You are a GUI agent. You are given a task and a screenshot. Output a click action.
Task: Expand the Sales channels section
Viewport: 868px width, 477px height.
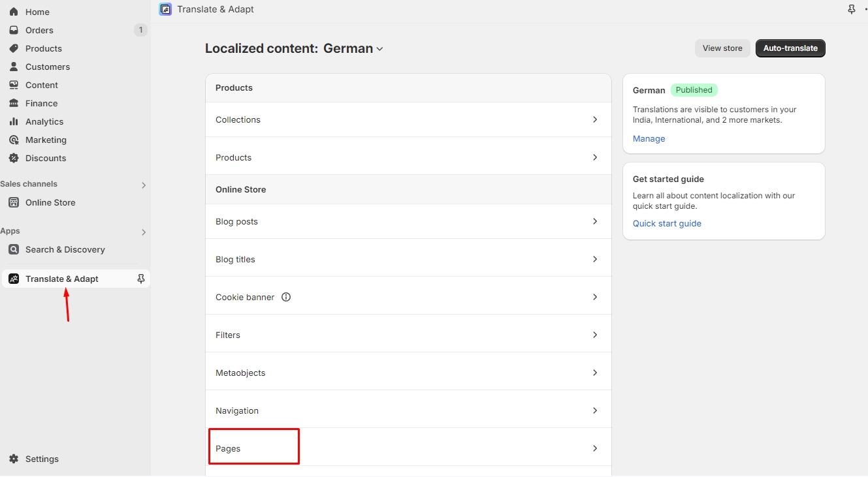click(x=144, y=185)
